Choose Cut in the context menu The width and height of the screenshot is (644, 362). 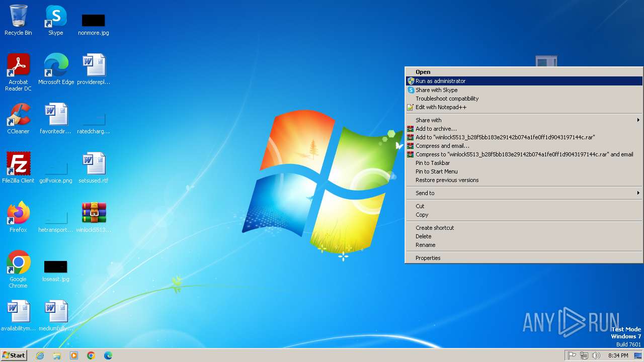524,206
